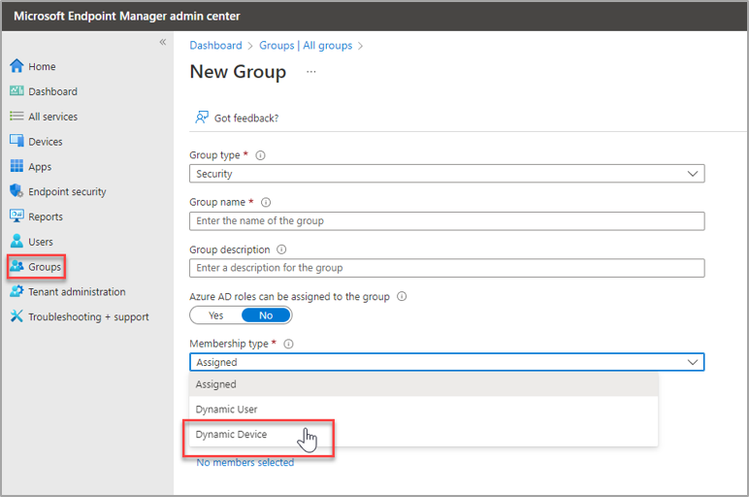Open the Dashboard sidebar icon

click(x=16, y=92)
